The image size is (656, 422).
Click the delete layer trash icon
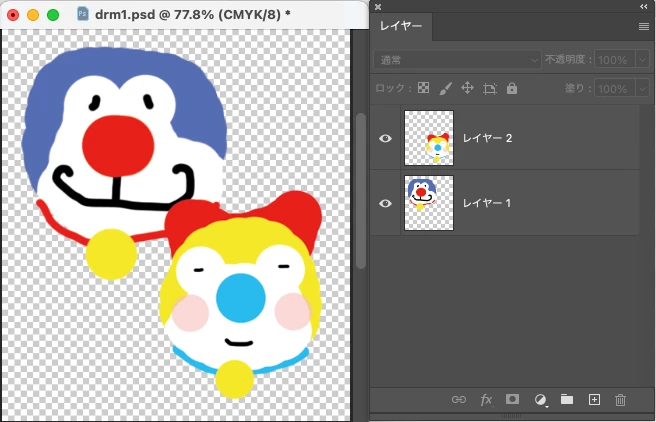620,400
